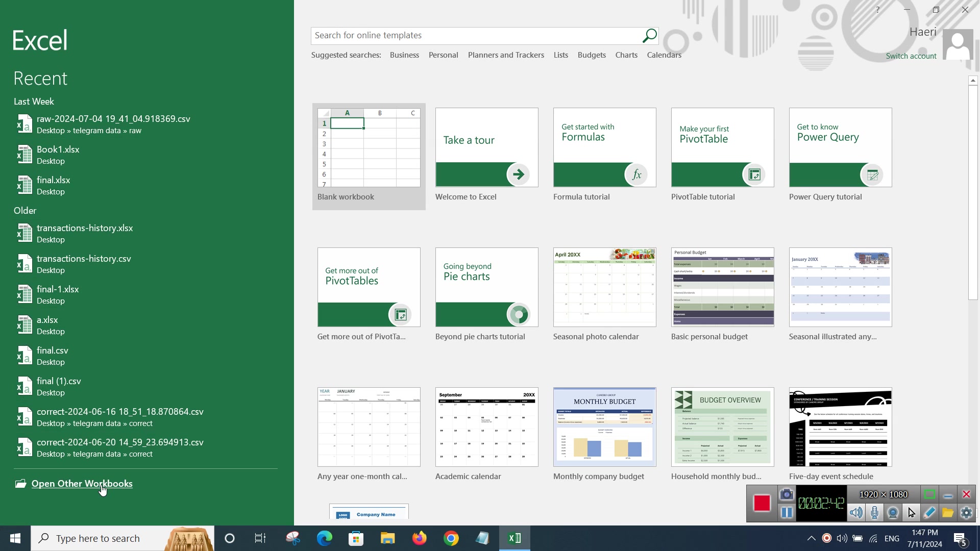The image size is (980, 551).
Task: Toggle speaker audio in screen recorder
Action: coord(856,513)
